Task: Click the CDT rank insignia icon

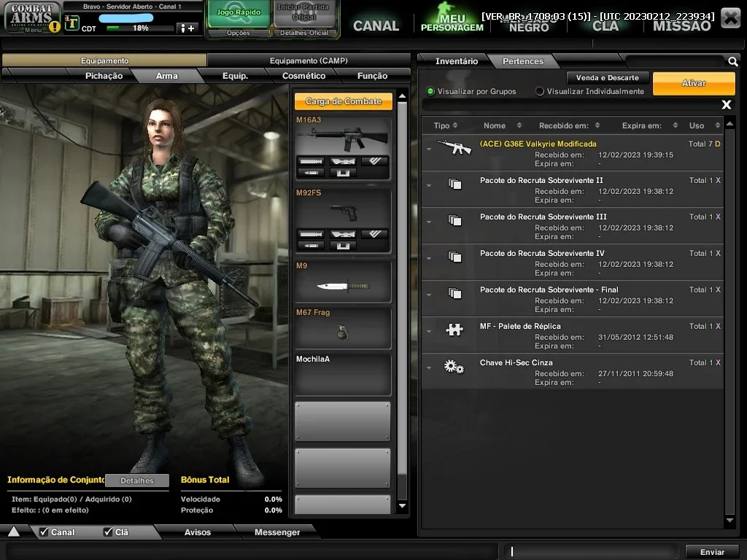Action: [x=71, y=23]
